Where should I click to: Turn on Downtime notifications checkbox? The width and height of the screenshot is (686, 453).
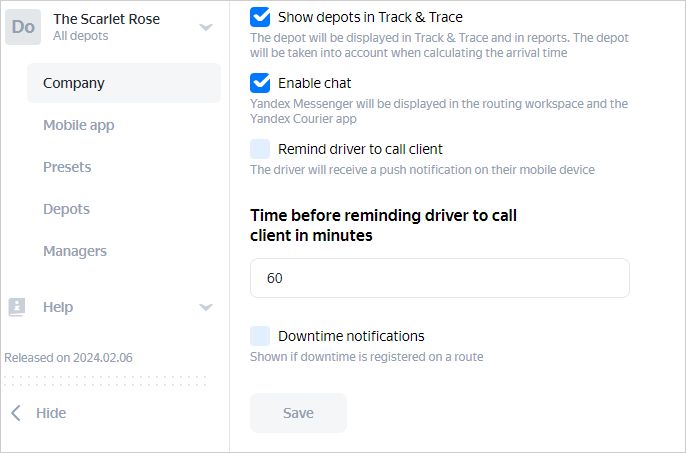(x=260, y=336)
